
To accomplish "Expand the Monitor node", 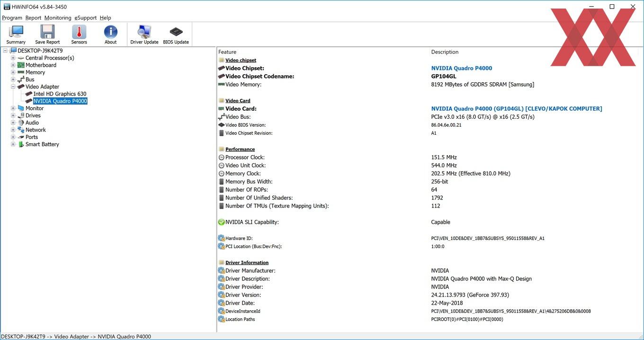I will point(13,108).
